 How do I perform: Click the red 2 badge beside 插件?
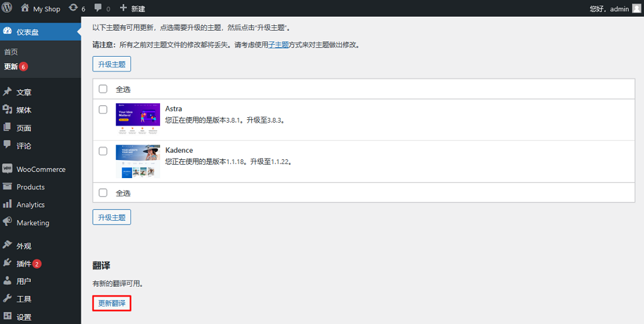pos(37,264)
